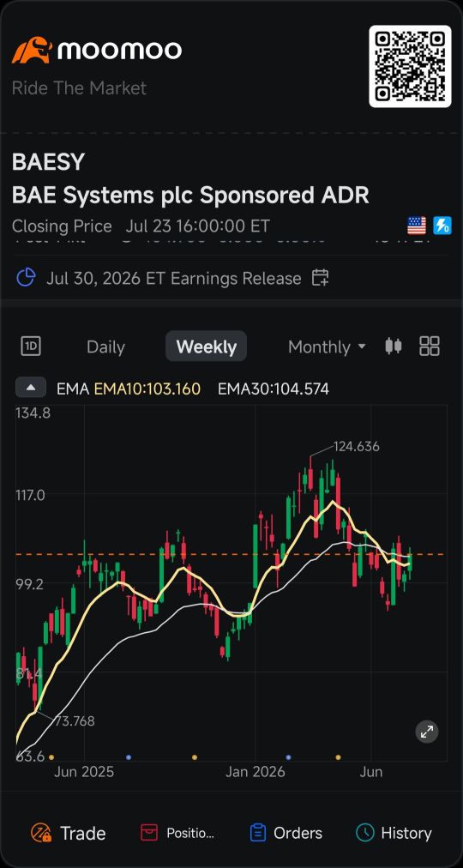Select the Weekly chart tab
The image size is (463, 868).
tap(207, 347)
